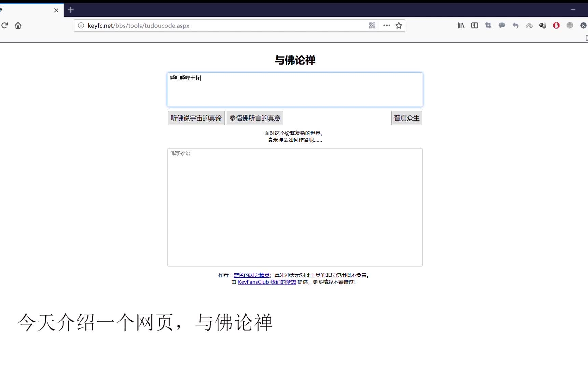This screenshot has width=588, height=368.
Task: Click the address bar URL keyfc.net/bbs/tools/tudoucode.aspx
Action: [138, 26]
